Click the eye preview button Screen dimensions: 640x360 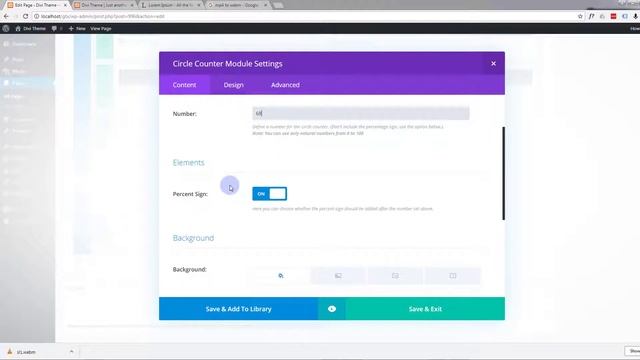coord(332,309)
